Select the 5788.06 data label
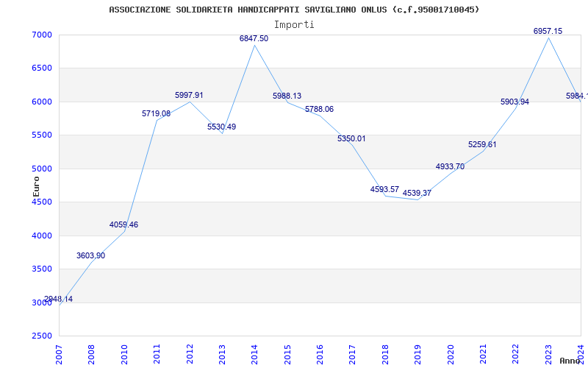This screenshot has height=368, width=588. point(319,109)
